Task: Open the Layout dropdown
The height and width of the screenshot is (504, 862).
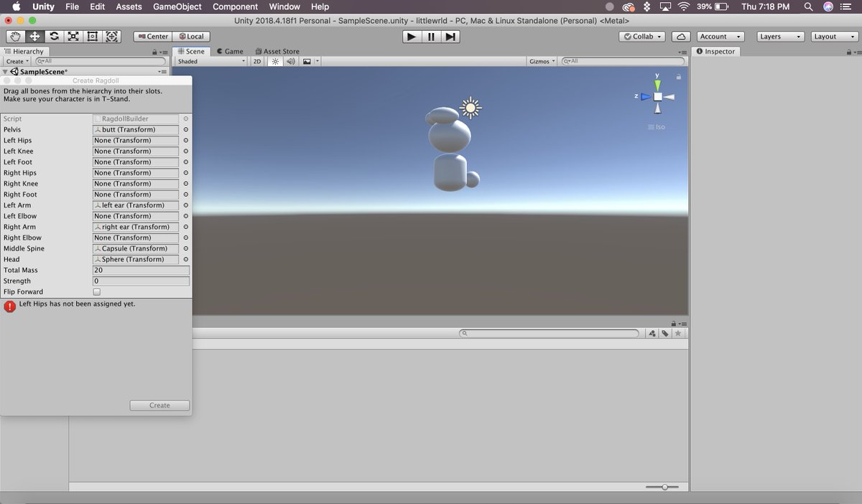Action: pyautogui.click(x=835, y=36)
